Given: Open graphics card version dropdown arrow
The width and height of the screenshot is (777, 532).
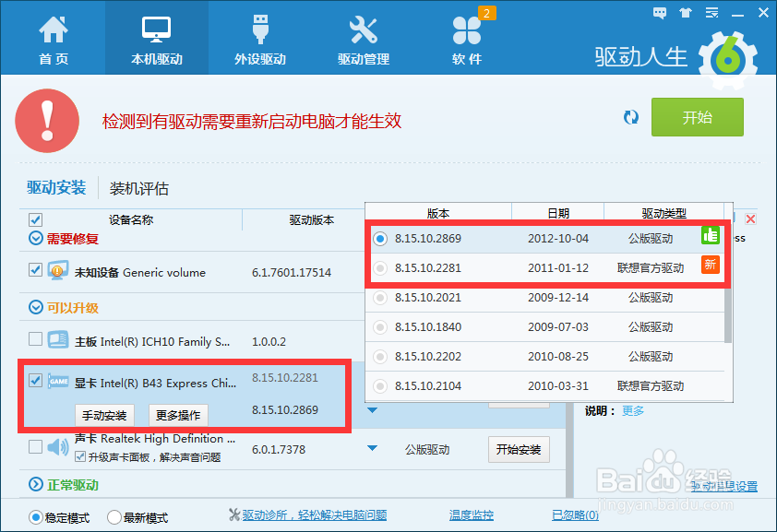Looking at the screenshot, I should click(x=373, y=410).
